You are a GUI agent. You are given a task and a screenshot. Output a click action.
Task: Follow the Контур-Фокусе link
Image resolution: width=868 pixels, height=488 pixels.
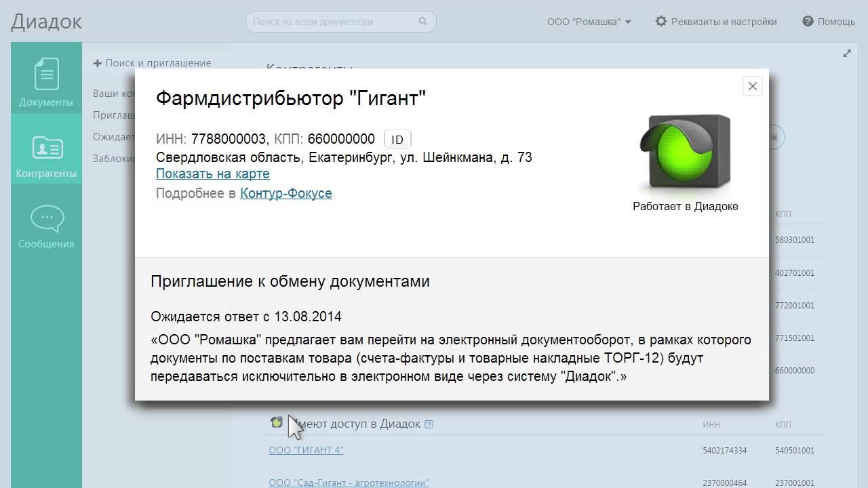pyautogui.click(x=286, y=194)
